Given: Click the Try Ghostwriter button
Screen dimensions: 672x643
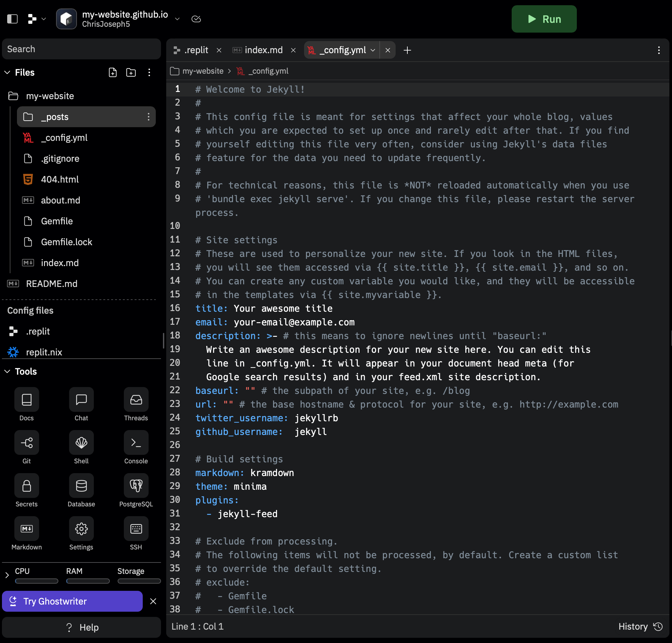Looking at the screenshot, I should 72,601.
